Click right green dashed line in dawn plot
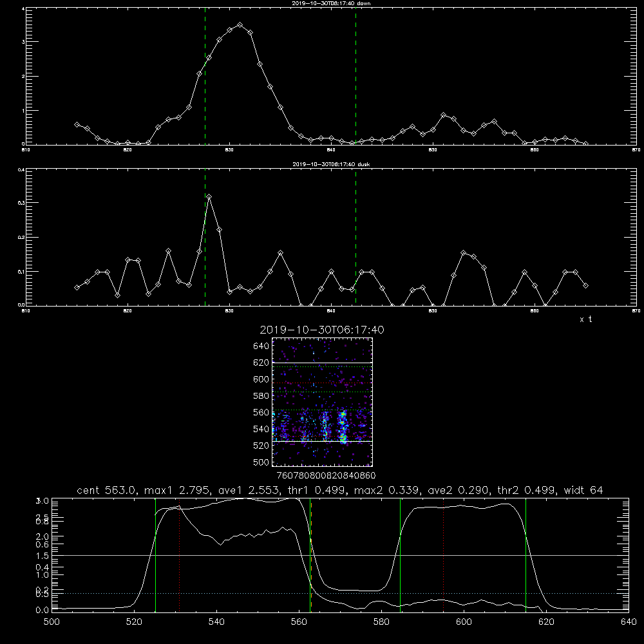 (355, 76)
